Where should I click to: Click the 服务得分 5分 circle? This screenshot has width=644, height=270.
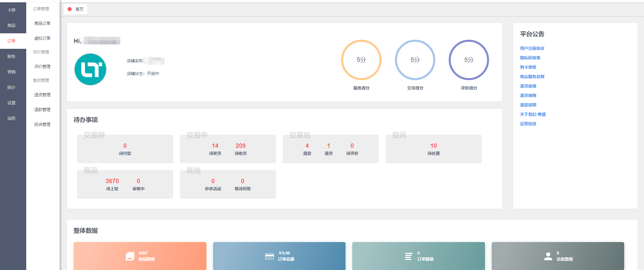click(x=361, y=60)
